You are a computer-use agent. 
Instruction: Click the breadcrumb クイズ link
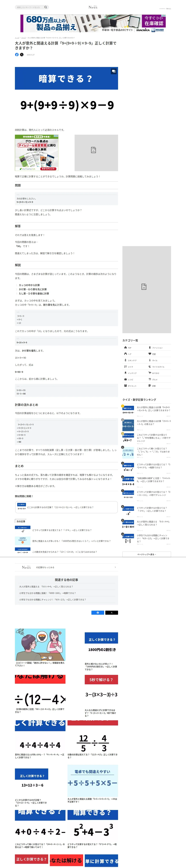pos(24,38)
